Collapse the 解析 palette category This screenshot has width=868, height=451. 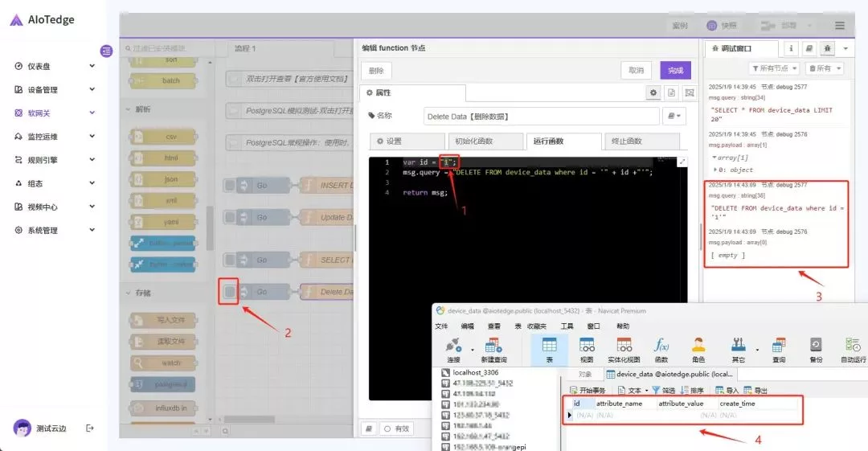coord(127,109)
